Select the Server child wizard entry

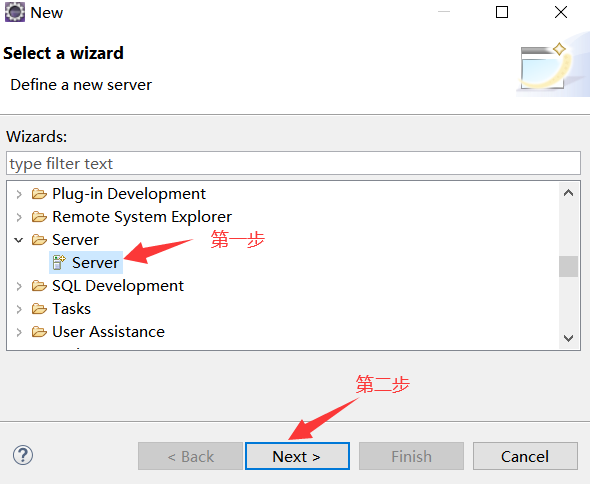(x=86, y=262)
